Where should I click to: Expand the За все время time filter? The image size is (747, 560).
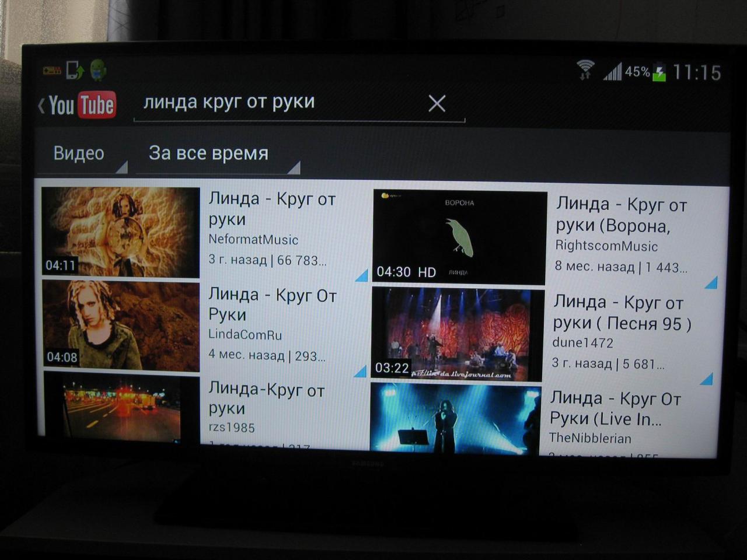point(217,154)
